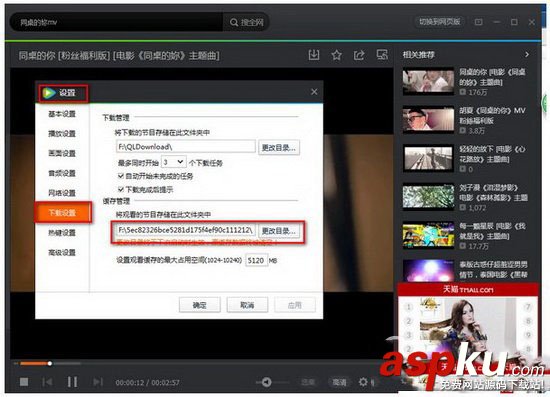Click the search box at top

(117, 22)
